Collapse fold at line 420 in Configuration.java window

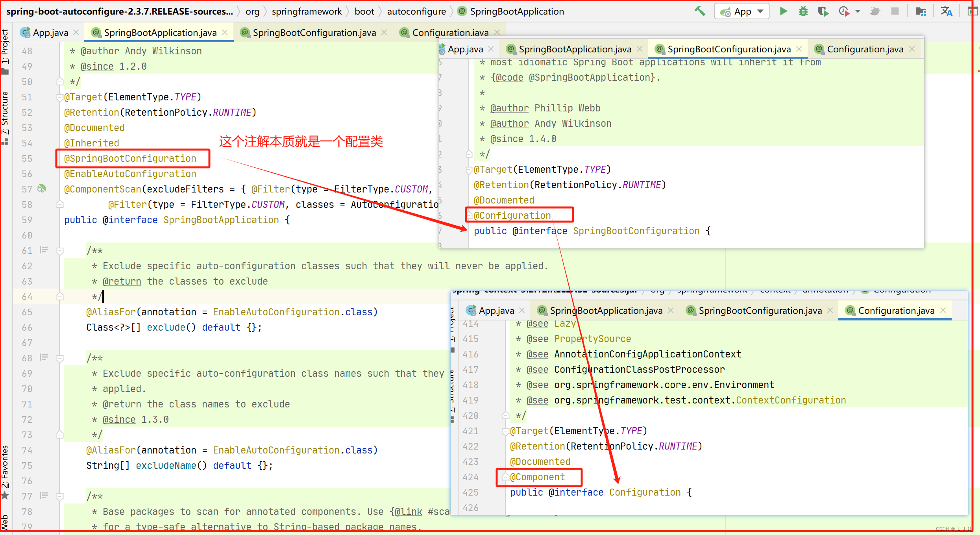[506, 415]
